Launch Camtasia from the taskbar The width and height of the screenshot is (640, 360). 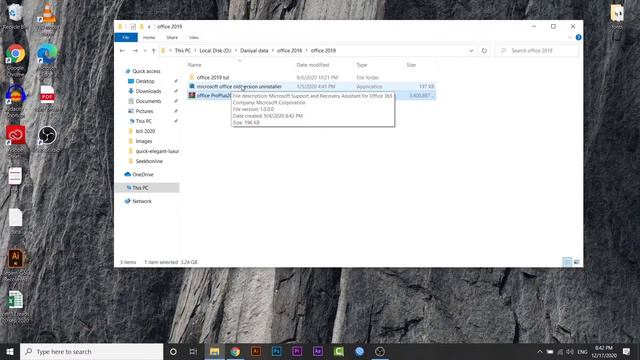coord(339,351)
